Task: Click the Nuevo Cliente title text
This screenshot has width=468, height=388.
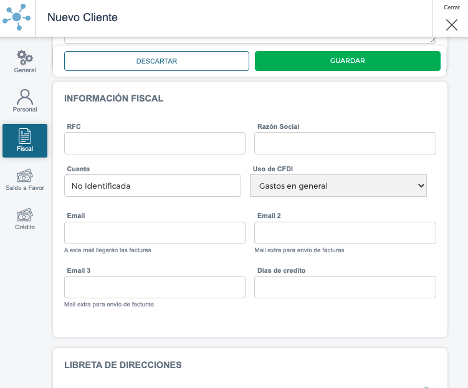Action: coord(82,17)
